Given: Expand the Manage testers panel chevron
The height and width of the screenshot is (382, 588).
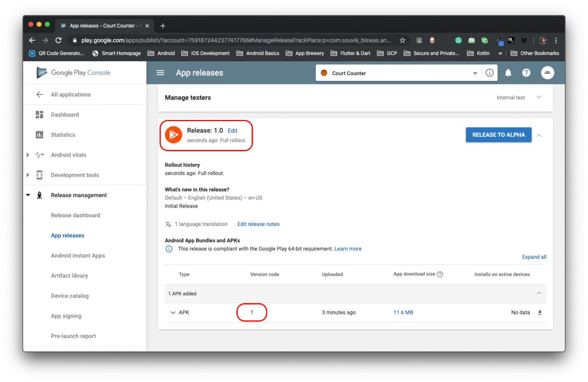Looking at the screenshot, I should 539,97.
